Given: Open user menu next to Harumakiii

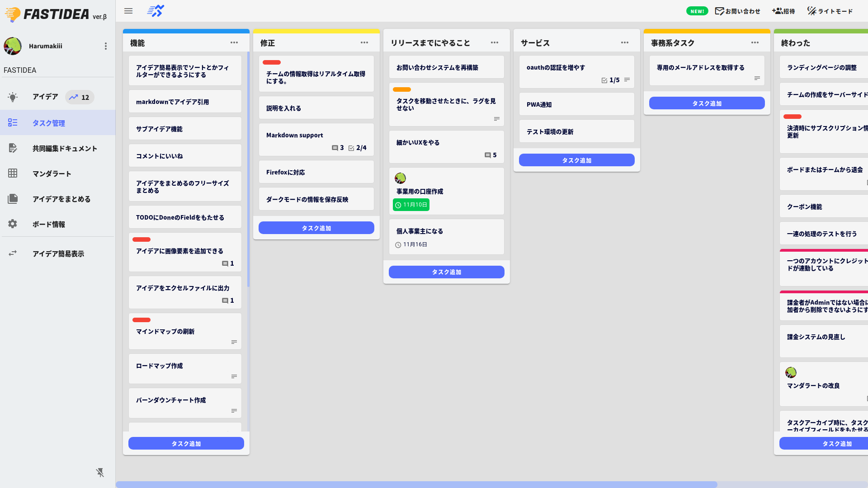Looking at the screenshot, I should point(106,46).
